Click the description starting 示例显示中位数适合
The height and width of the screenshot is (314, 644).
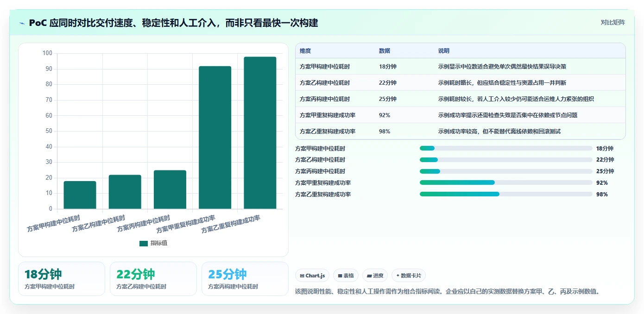pos(502,67)
